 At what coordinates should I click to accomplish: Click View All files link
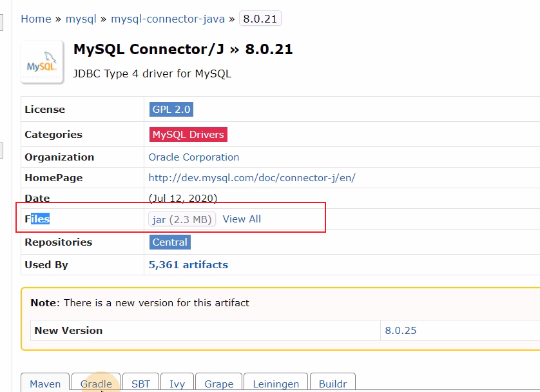click(x=242, y=219)
